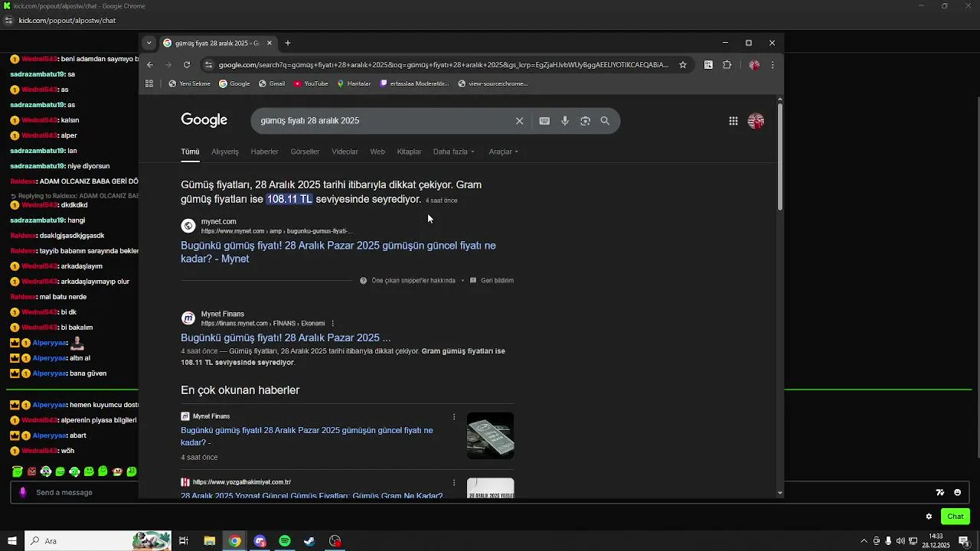The height and width of the screenshot is (551, 980).
Task: Click the page scrollbar down arrow
Action: (x=780, y=493)
